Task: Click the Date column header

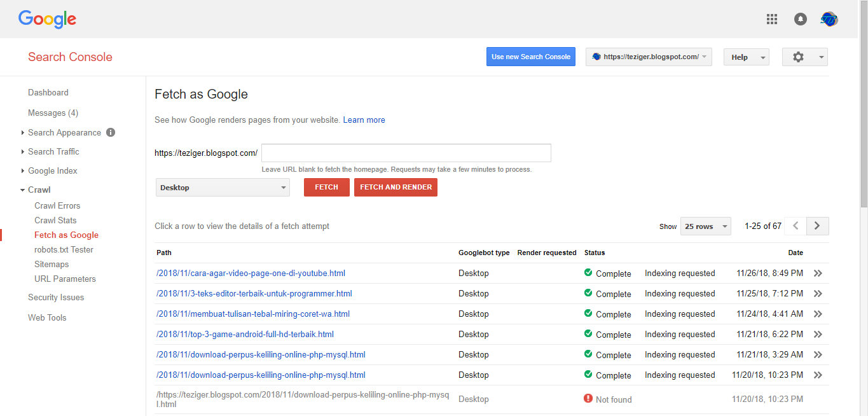Action: (796, 253)
